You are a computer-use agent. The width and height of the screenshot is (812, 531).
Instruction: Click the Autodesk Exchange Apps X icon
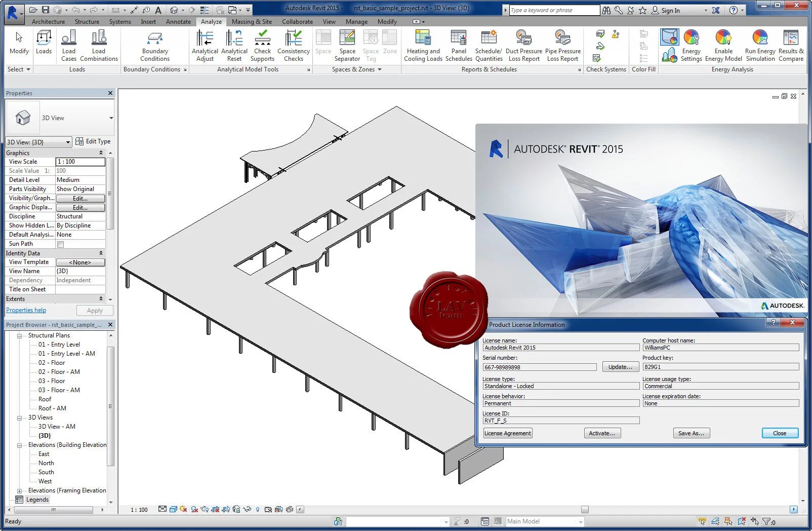coord(716,10)
